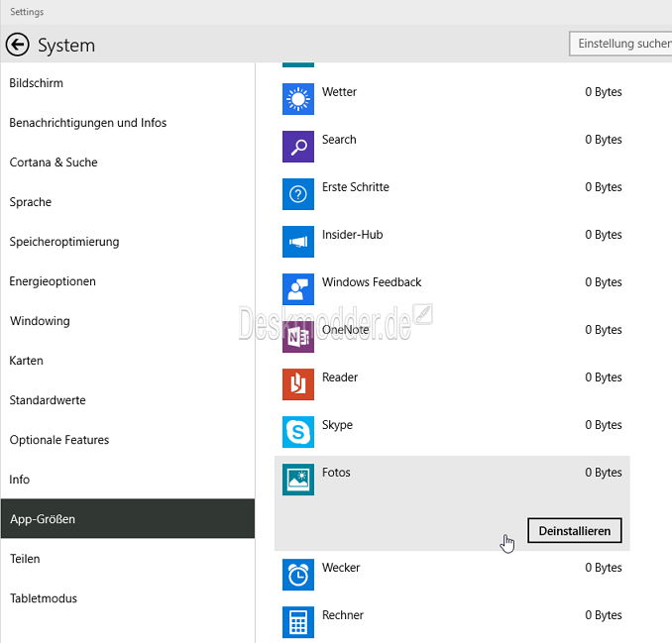Select the App-Größen sidebar entry
672x643 pixels.
click(127, 518)
